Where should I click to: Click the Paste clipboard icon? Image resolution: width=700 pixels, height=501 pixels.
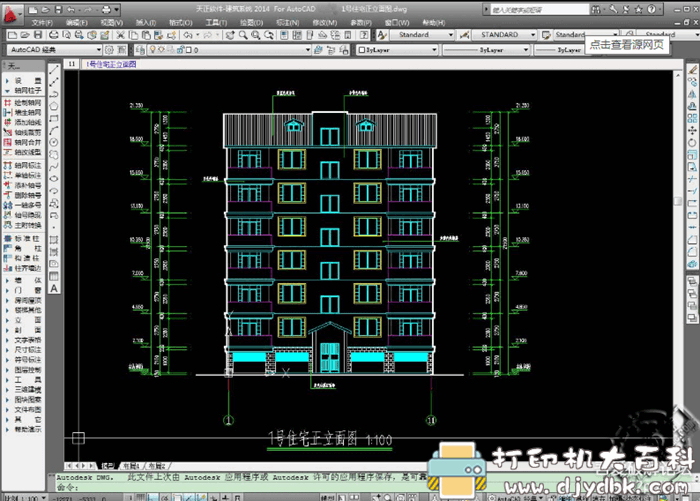point(146,35)
